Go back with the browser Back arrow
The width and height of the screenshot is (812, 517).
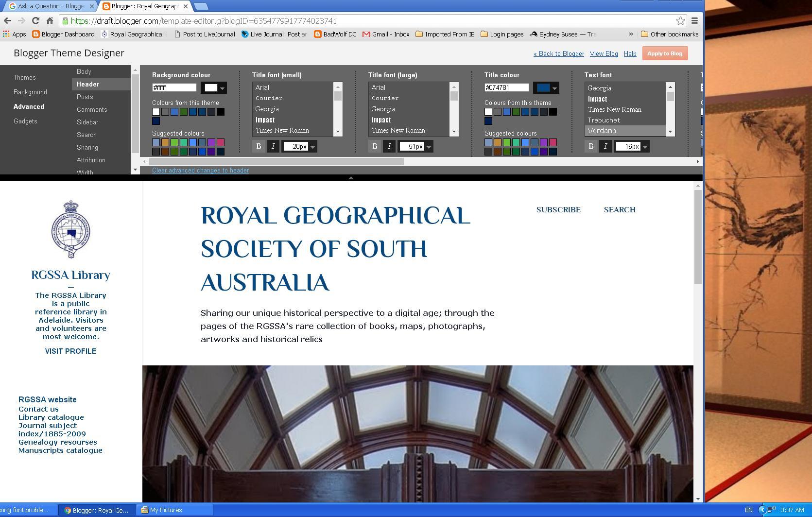coord(7,21)
